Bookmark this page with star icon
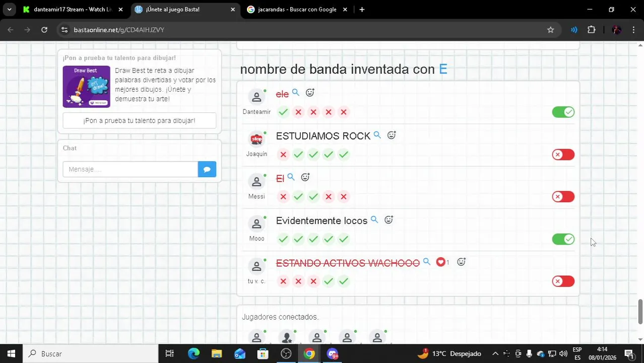 coord(551,30)
